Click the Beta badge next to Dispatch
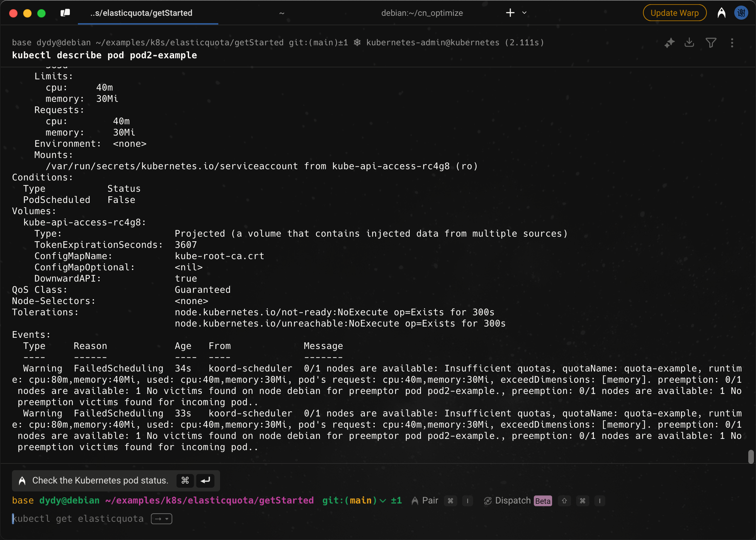Screen dimensions: 756x540 (543, 501)
